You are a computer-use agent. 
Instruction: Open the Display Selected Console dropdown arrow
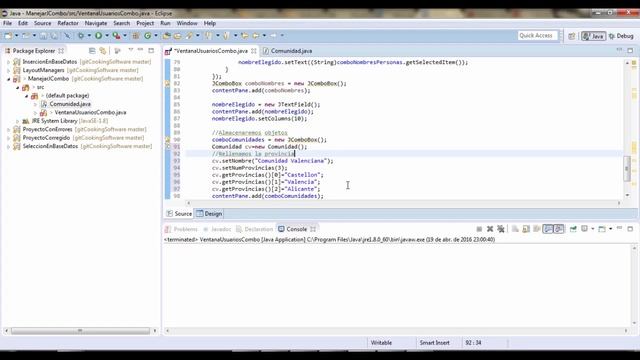tap(593, 229)
